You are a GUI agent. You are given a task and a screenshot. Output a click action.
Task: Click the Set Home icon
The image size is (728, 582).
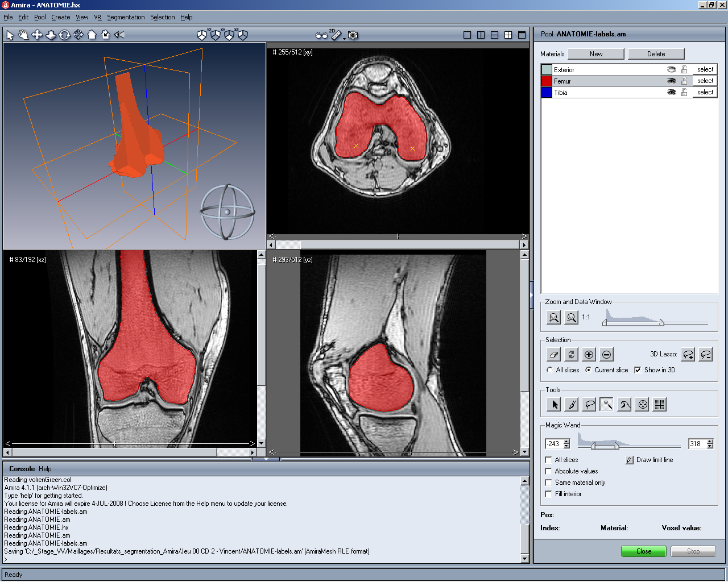105,35
